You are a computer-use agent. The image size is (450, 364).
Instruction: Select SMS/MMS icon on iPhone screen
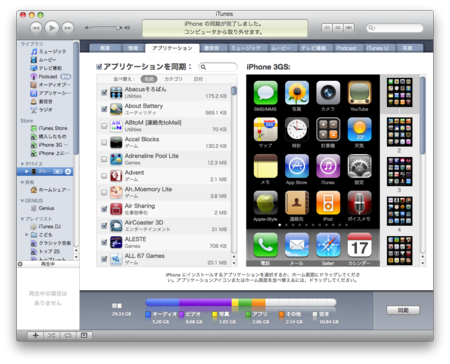[x=265, y=93]
